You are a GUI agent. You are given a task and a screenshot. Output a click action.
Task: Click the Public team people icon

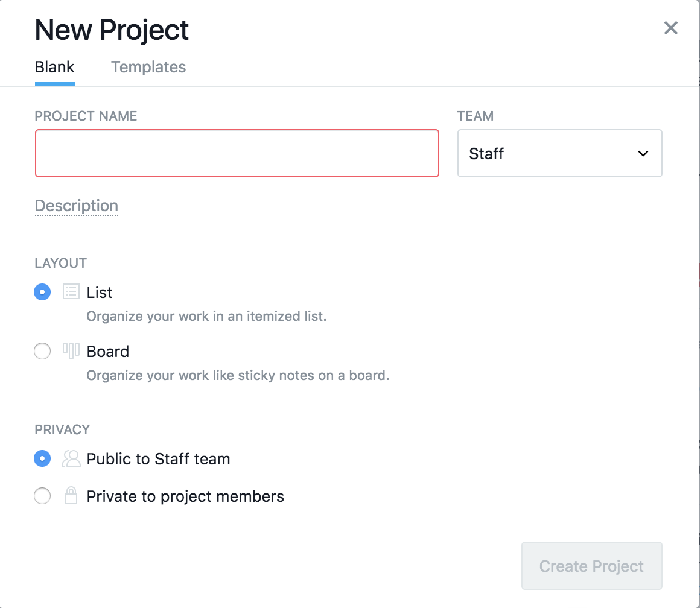coord(71,459)
